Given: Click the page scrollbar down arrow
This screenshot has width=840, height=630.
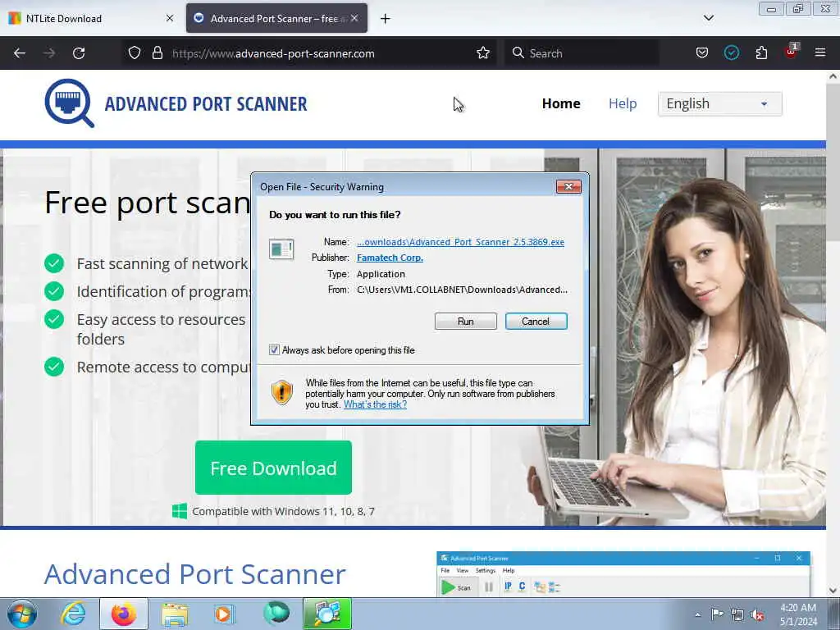Looking at the screenshot, I should tap(833, 591).
